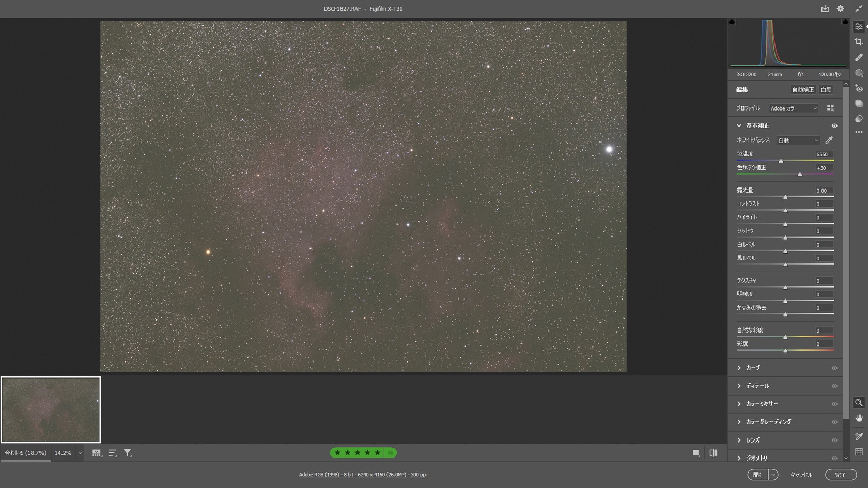Viewport: 868px width, 488px height.
Task: Click the 完了 button
Action: coord(841,475)
